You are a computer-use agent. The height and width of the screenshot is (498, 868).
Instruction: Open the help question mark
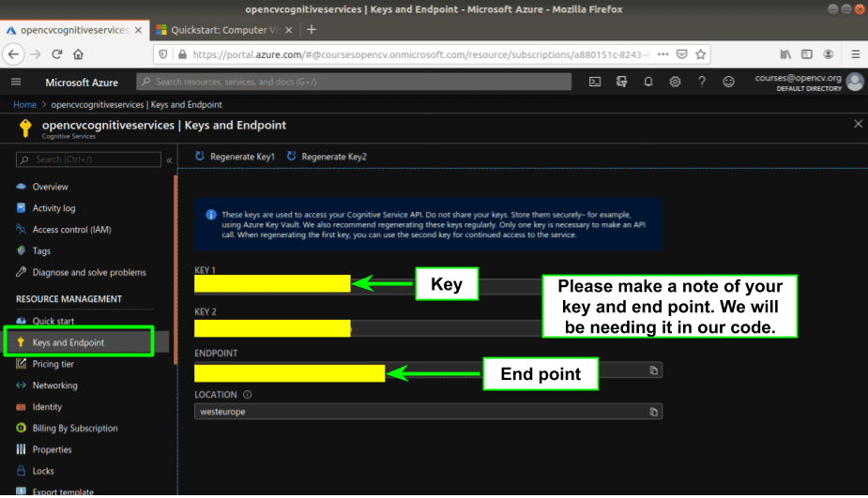(x=701, y=82)
